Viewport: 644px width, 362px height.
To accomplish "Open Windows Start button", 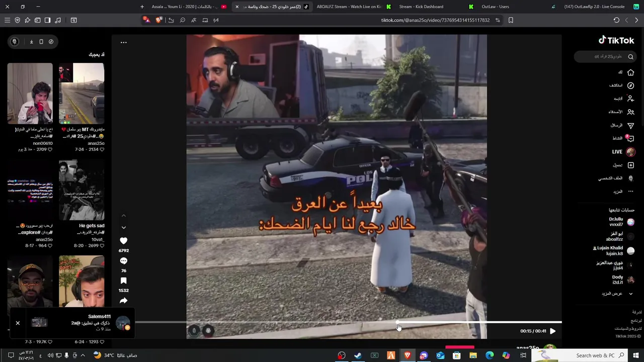I will coord(636,355).
